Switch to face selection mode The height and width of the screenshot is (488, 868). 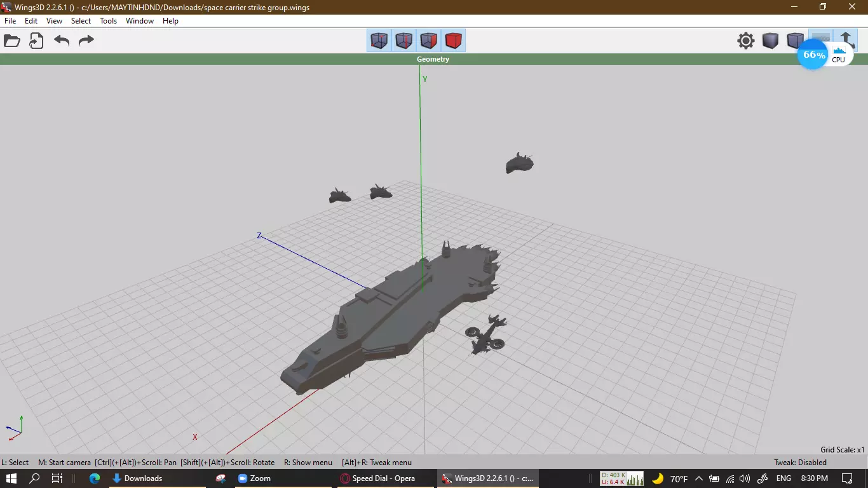pos(429,41)
